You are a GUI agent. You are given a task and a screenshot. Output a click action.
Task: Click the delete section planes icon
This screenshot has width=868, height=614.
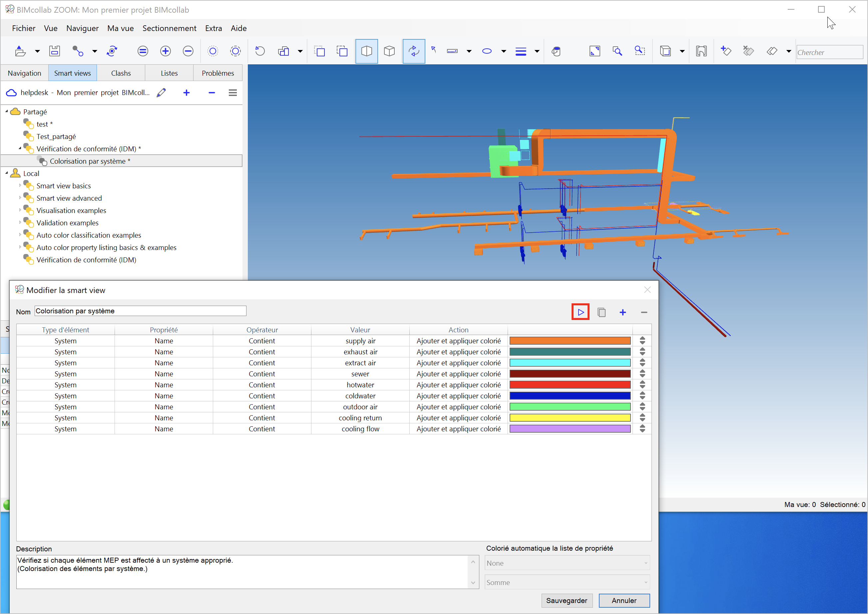point(748,50)
